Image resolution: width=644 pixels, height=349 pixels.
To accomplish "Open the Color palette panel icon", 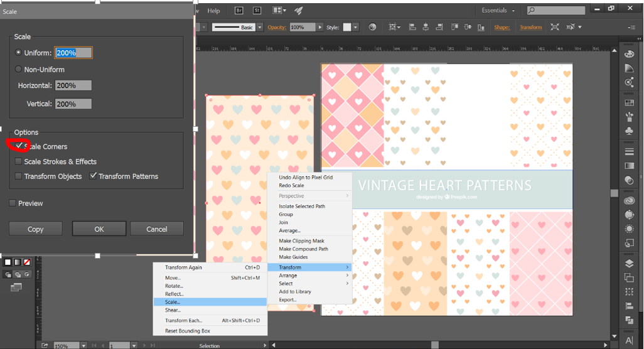I will [629, 53].
